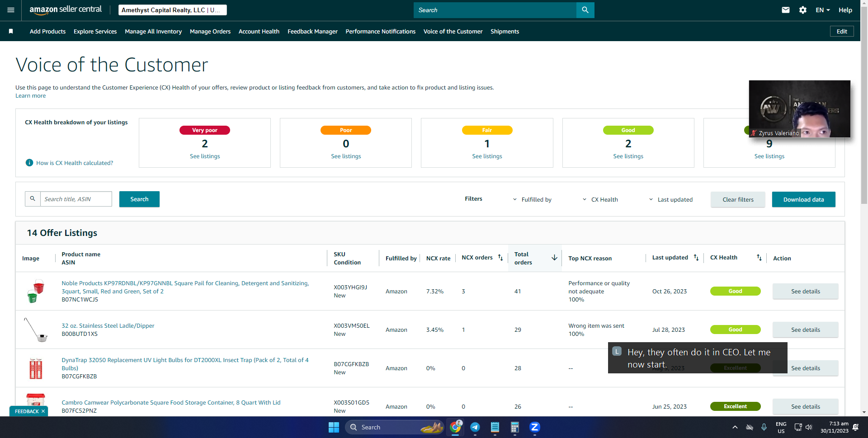868x438 pixels.
Task: Open Google Chrome from the taskbar
Action: click(455, 427)
